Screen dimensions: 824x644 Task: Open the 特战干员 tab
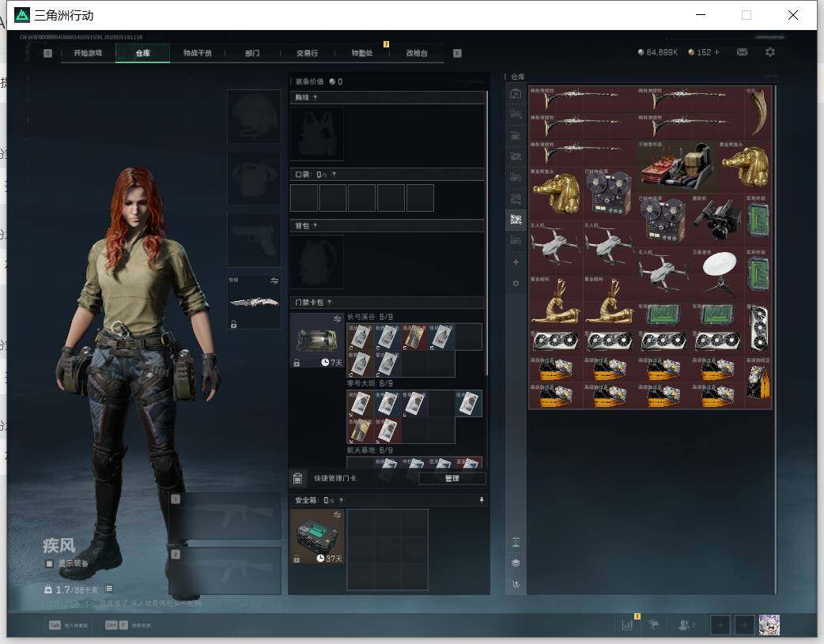pyautogui.click(x=197, y=53)
